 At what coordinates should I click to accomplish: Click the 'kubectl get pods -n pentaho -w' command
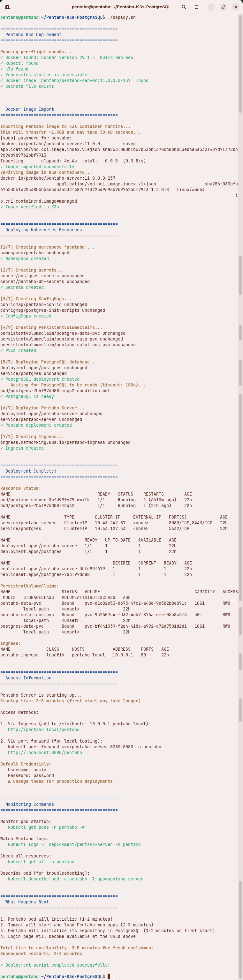coord(46,827)
